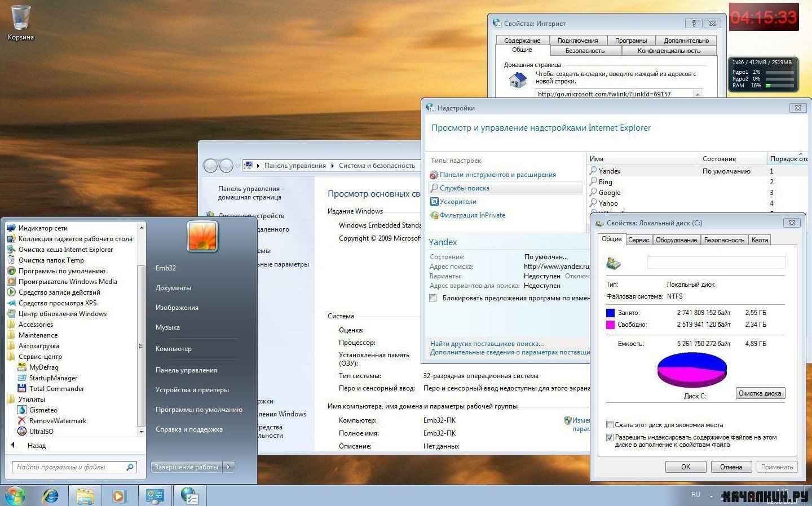Open Total Commander icon in Start menu

click(x=22, y=389)
